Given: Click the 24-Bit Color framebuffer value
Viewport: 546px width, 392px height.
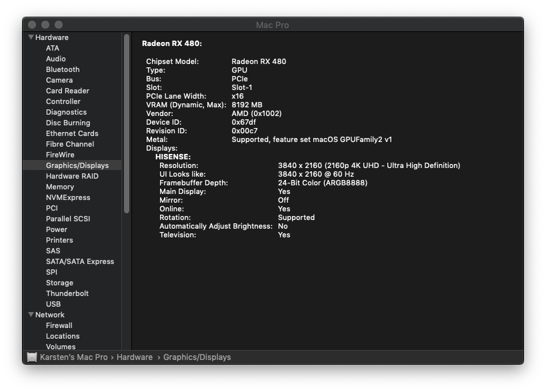Looking at the screenshot, I should pyautogui.click(x=323, y=183).
